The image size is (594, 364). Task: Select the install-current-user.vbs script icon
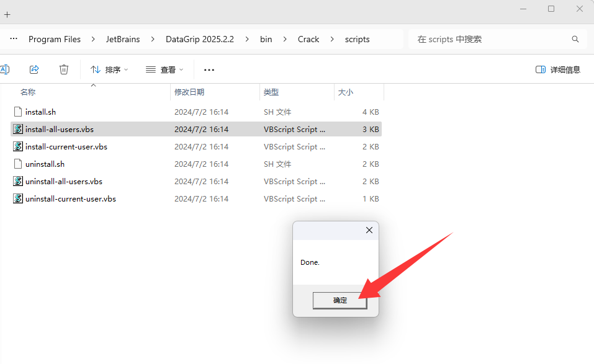(18, 146)
